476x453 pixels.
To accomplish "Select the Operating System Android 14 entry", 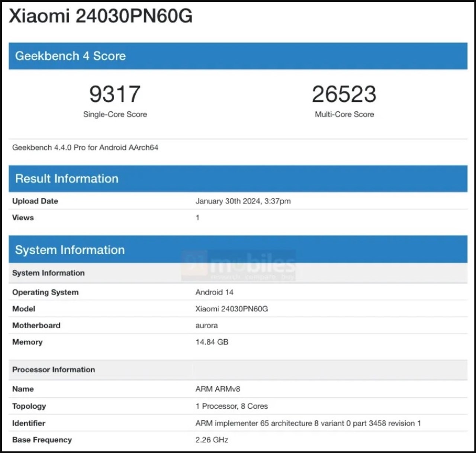I will tap(215, 292).
